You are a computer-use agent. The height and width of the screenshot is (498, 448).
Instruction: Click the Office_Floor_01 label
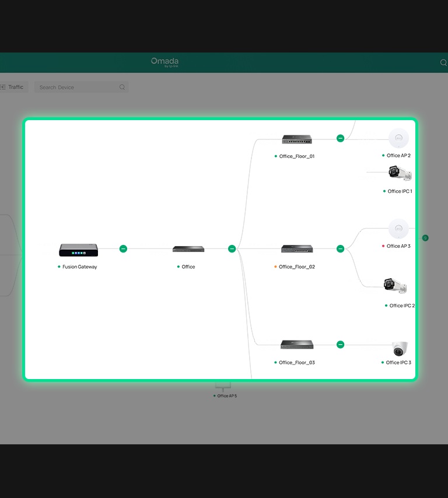(x=297, y=156)
